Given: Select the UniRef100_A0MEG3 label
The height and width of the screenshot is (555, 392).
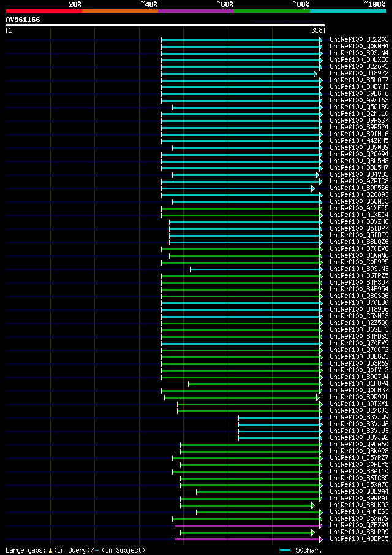Looking at the screenshot, I should pyautogui.click(x=359, y=512).
